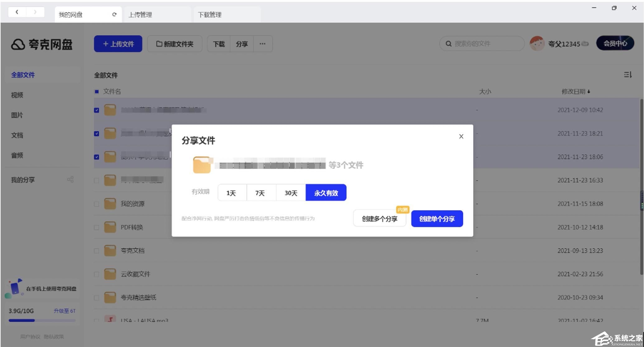Click the share icon beside 我的分享
Image resolution: width=644 pixels, height=347 pixels.
coord(70,179)
